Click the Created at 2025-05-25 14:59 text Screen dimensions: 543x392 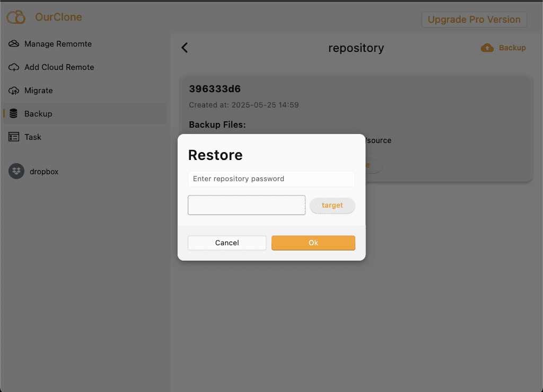point(244,105)
